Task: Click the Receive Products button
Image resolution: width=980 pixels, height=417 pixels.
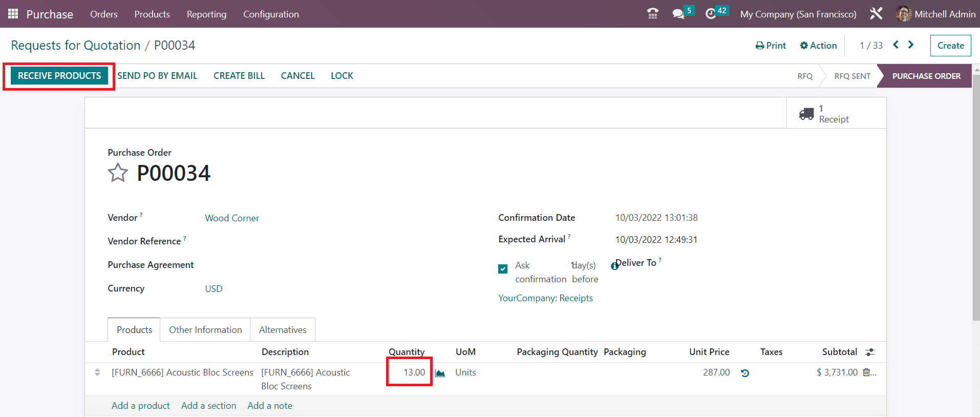Action: 59,76
